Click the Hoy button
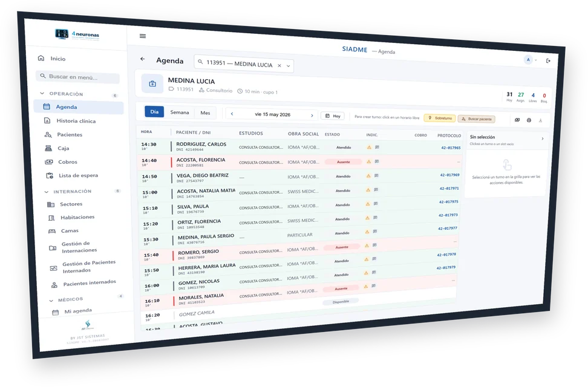The image size is (588, 387). coord(333,116)
